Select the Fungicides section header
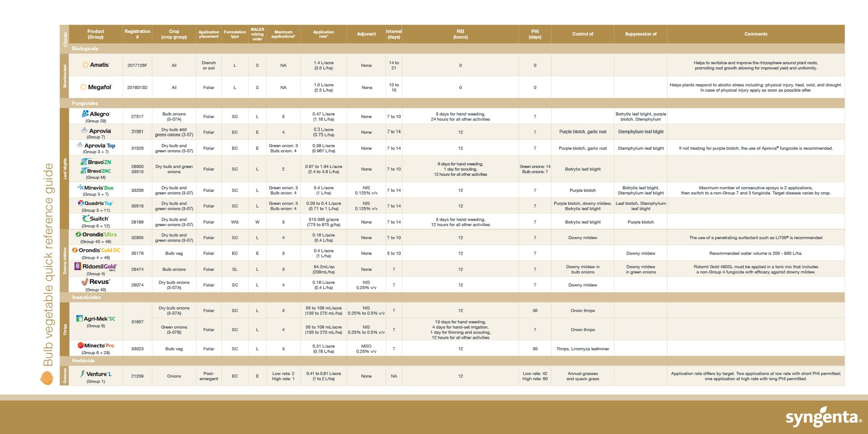Image resolution: width=868 pixels, height=434 pixels. pos(85,104)
